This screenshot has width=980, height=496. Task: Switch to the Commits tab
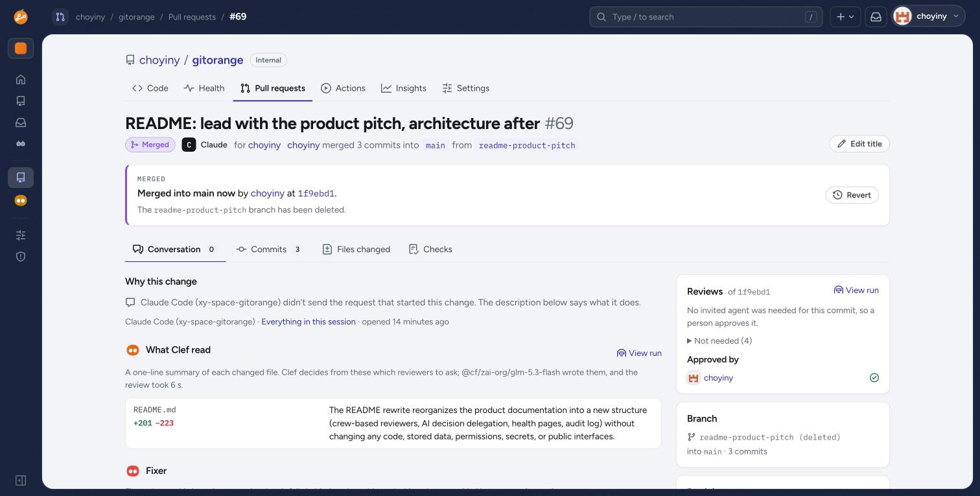pyautogui.click(x=270, y=250)
